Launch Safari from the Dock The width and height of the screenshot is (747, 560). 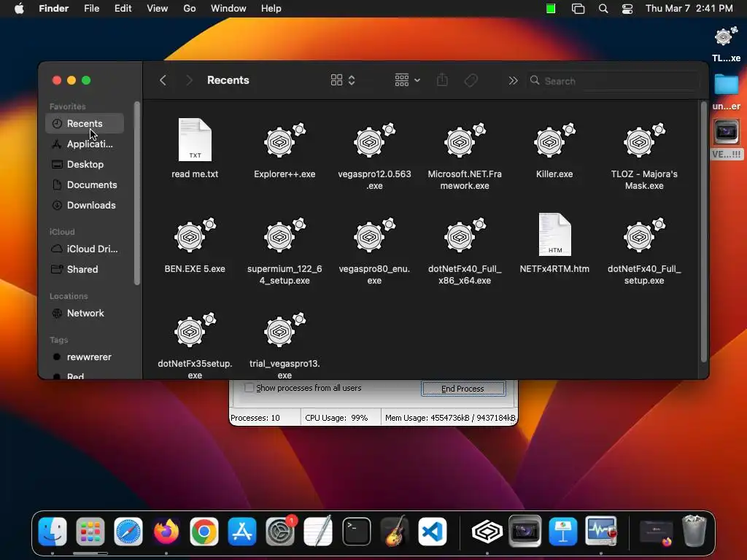pyautogui.click(x=128, y=531)
